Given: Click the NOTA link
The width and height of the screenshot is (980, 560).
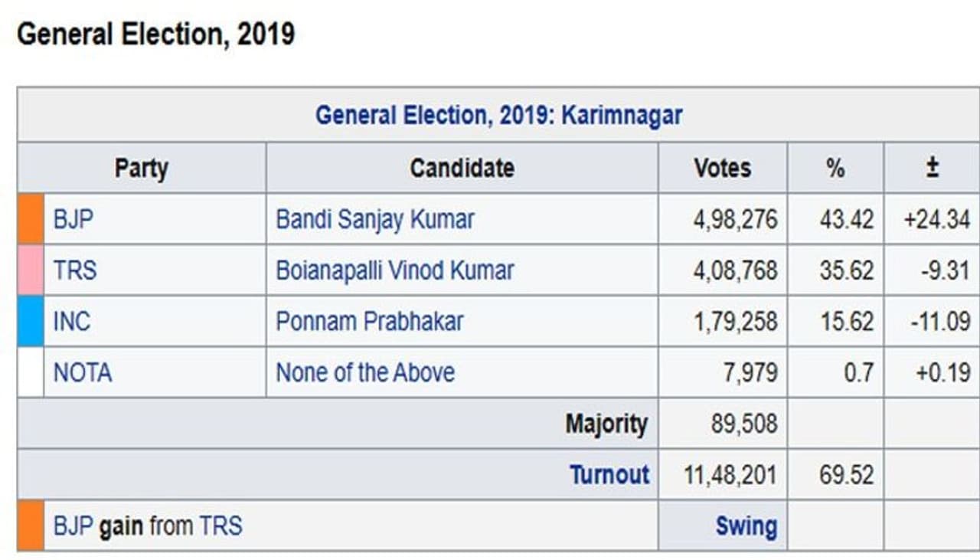Looking at the screenshot, I should pos(82,372).
